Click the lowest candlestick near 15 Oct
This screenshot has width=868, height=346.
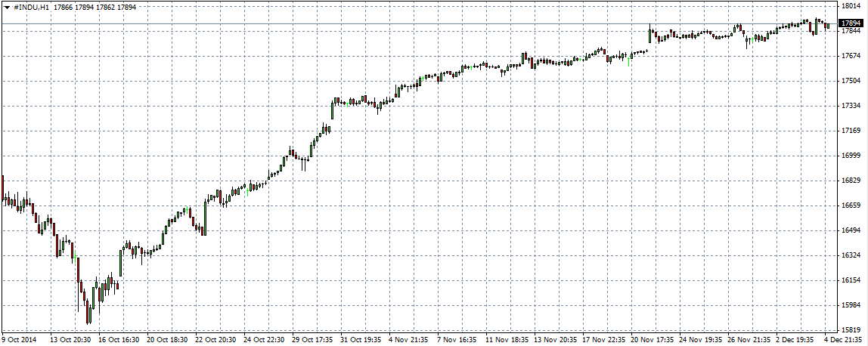[x=88, y=311]
